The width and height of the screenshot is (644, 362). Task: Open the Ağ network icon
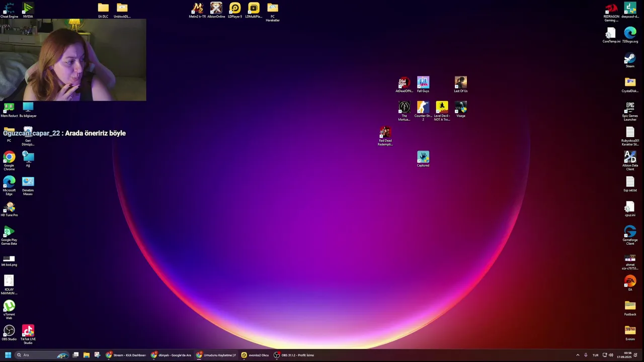click(28, 159)
